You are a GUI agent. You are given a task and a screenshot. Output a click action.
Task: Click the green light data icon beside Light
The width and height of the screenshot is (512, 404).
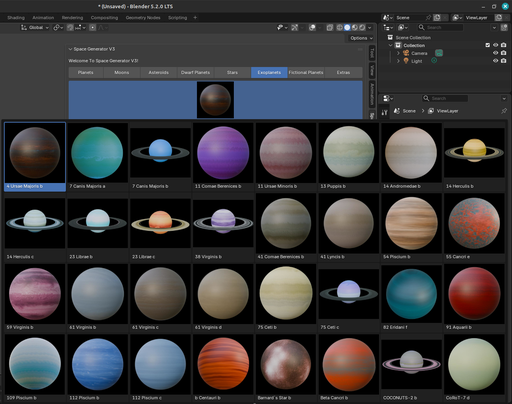[434, 60]
